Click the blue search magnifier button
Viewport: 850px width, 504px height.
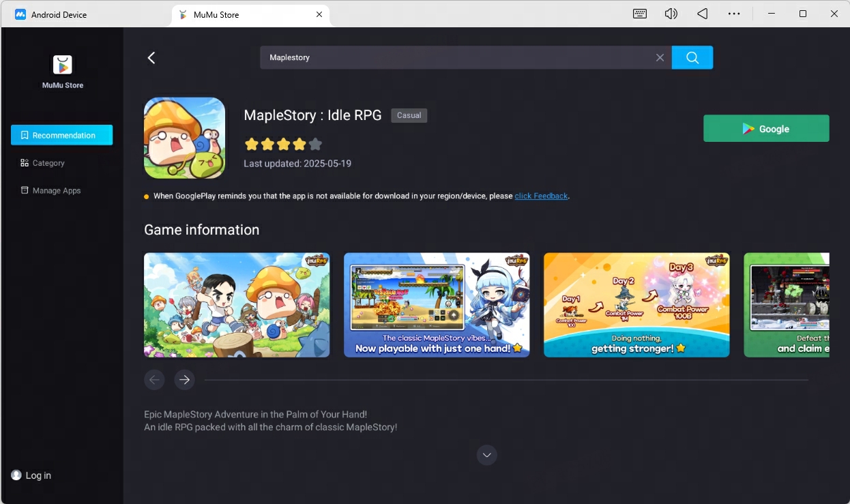(x=692, y=57)
